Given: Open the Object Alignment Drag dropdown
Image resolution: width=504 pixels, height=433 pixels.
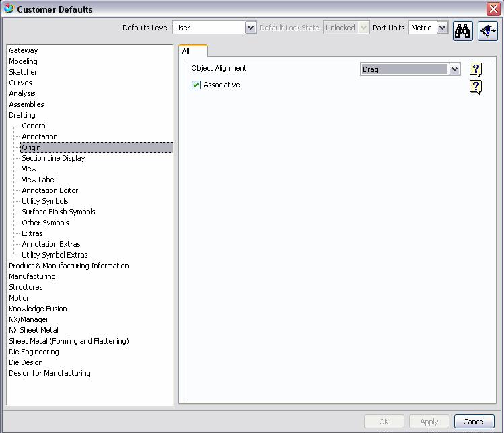Looking at the screenshot, I should coord(454,69).
